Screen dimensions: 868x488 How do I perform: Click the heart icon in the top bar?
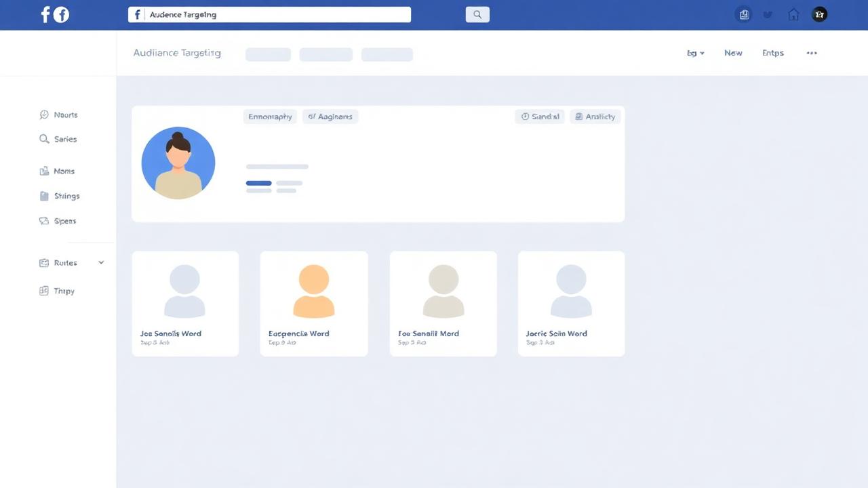tap(768, 14)
